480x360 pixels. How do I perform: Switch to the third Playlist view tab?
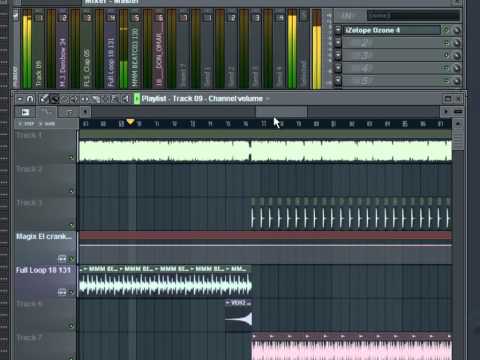[x=69, y=112]
